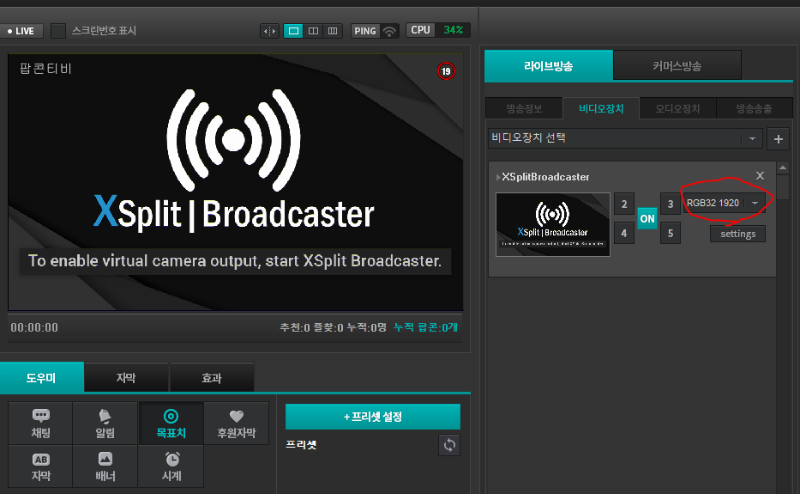Toggle the ON button for XSplitBroadcaster
Image resolution: width=800 pixels, height=494 pixels.
click(647, 219)
